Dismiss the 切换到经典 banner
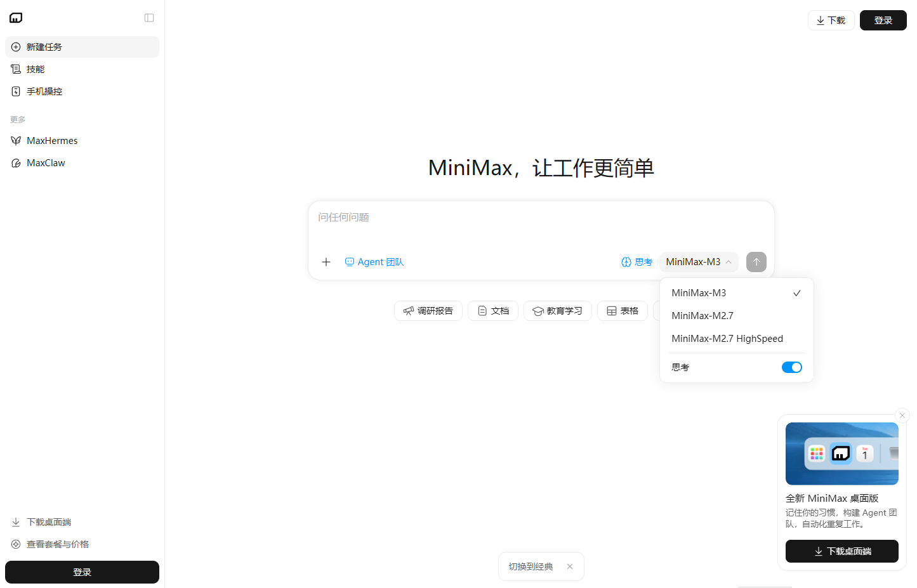917x588 pixels. 570,566
